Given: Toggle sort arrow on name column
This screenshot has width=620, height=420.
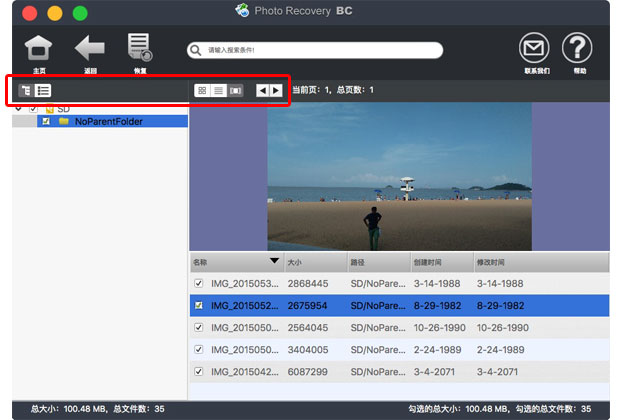Looking at the screenshot, I should (274, 261).
